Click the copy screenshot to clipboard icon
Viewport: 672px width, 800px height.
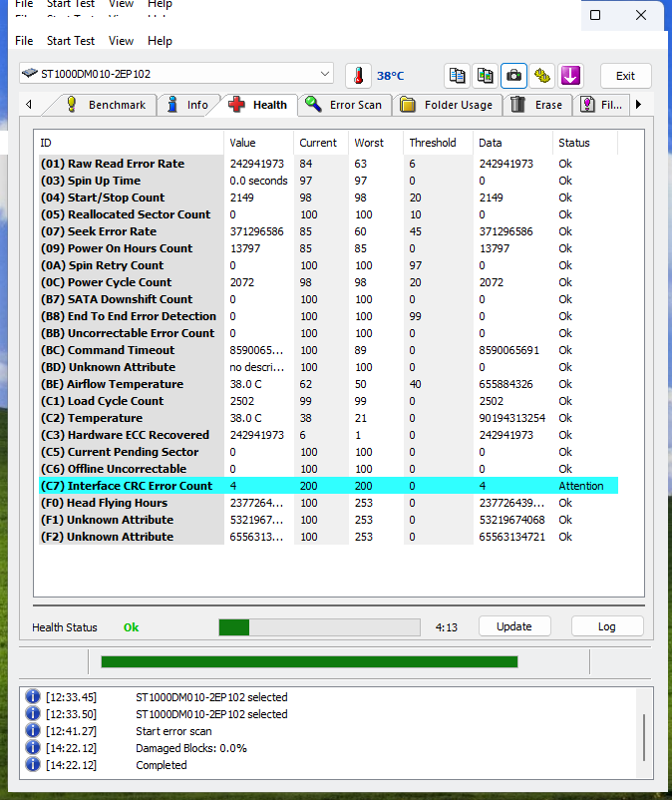[485, 76]
